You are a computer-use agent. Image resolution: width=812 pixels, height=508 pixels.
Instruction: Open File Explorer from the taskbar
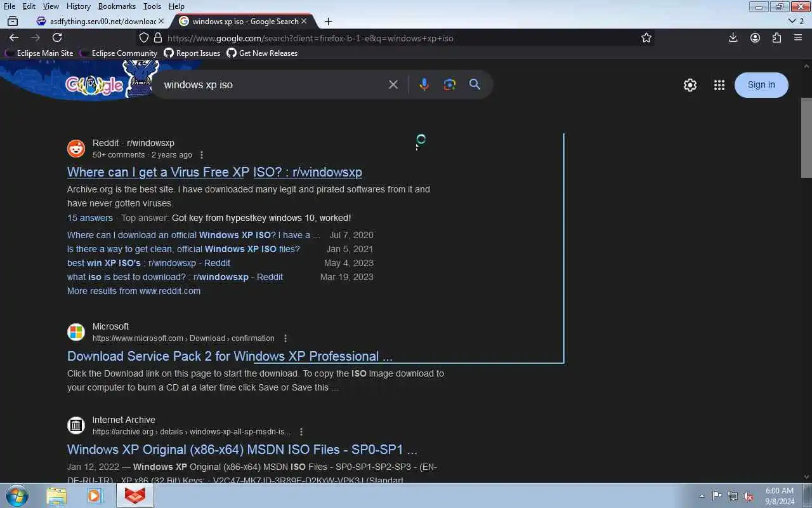(x=56, y=496)
